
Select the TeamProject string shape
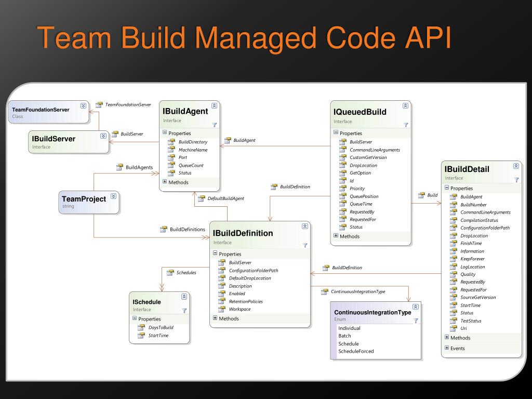(x=89, y=202)
